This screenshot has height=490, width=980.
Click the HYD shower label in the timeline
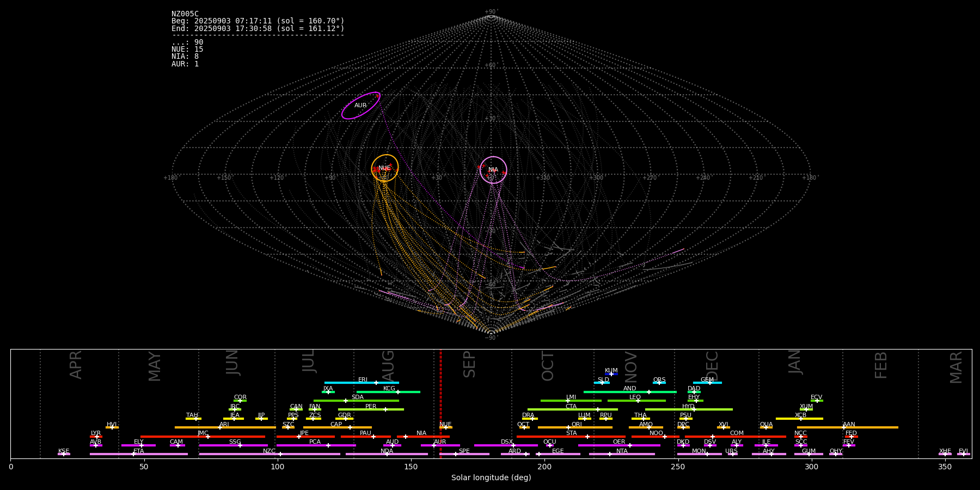pos(689,407)
